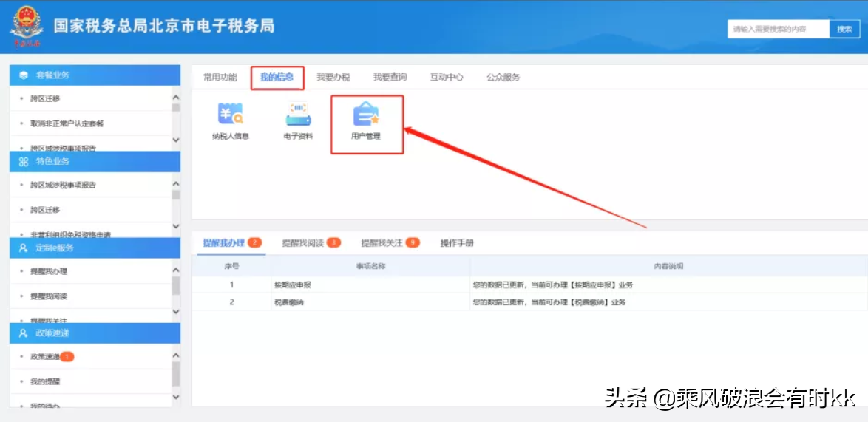Click the 政策速递 panel header icon
This screenshot has width=868, height=422.
pyautogui.click(x=23, y=333)
